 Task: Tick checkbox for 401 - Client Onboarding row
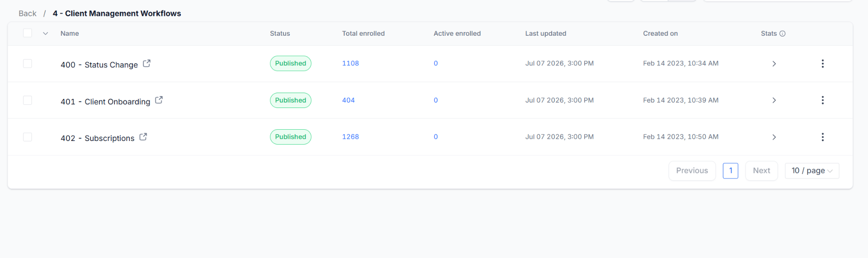[28, 100]
